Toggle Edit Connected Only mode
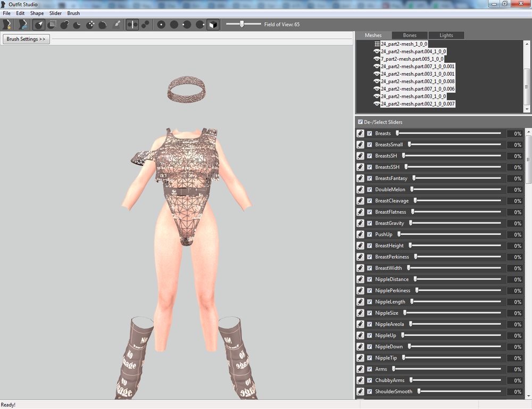 point(145,24)
